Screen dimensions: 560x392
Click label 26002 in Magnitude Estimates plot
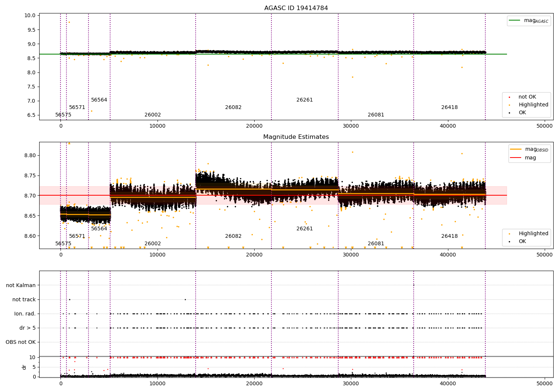point(153,244)
